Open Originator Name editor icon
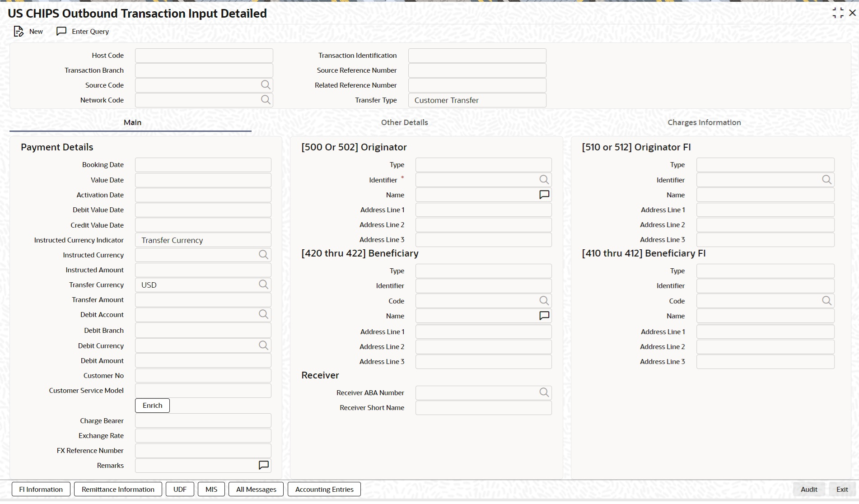This screenshot has width=859, height=504. point(544,195)
